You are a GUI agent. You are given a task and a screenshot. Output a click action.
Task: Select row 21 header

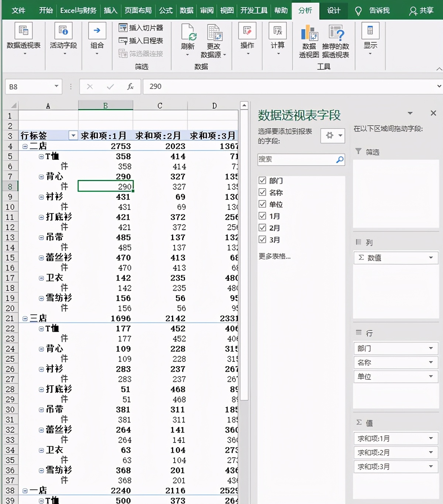point(10,319)
